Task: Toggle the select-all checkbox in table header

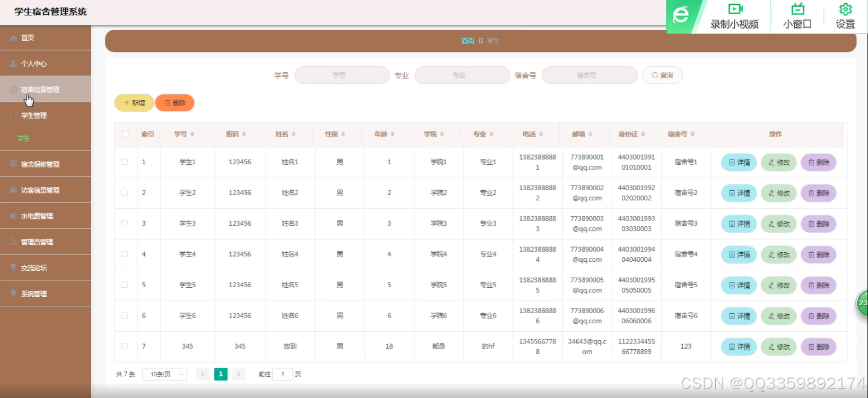Action: coord(125,134)
